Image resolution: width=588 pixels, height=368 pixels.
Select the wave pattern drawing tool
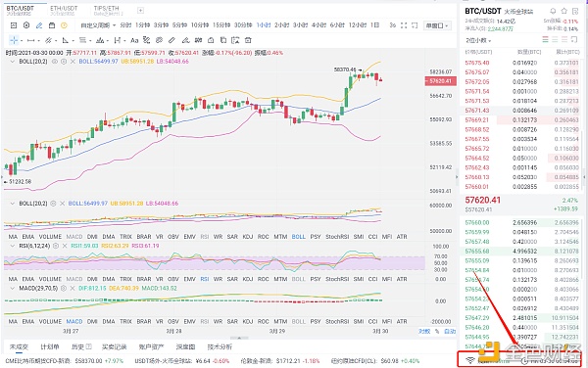pos(100,40)
